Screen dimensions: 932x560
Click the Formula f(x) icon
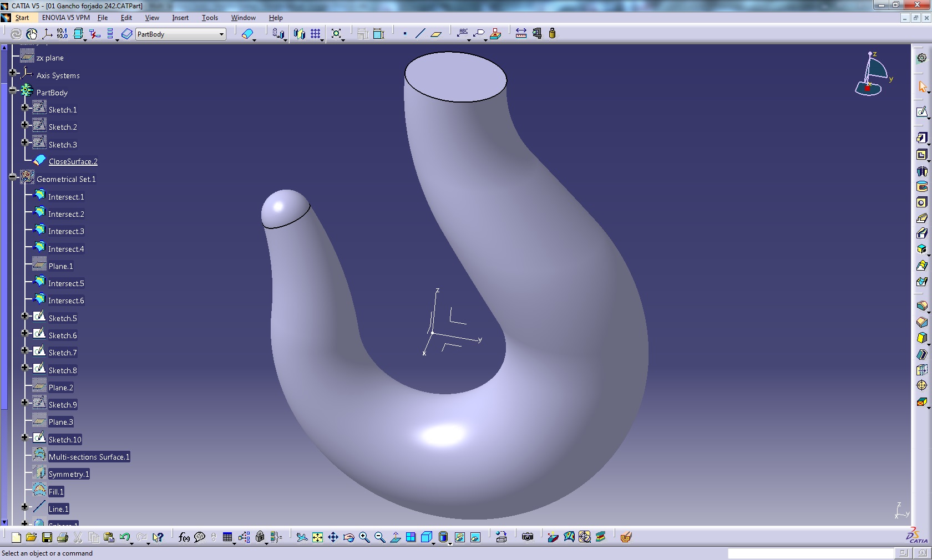tap(184, 537)
